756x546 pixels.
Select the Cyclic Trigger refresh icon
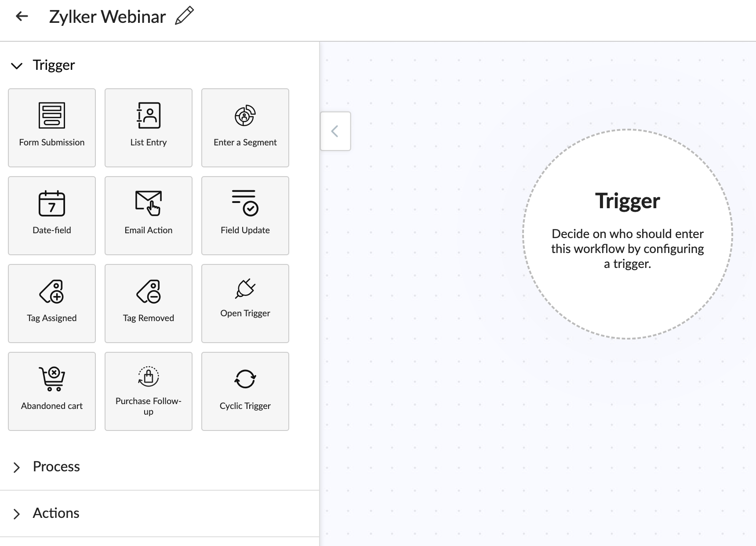[x=245, y=379]
